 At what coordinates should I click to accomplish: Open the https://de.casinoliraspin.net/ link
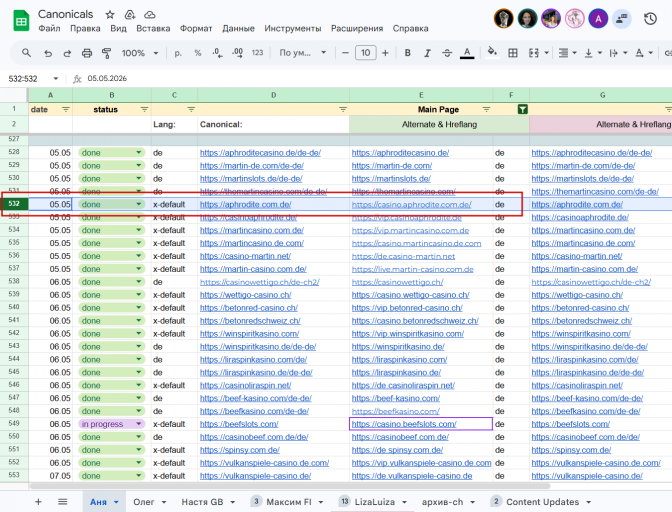coord(403,385)
